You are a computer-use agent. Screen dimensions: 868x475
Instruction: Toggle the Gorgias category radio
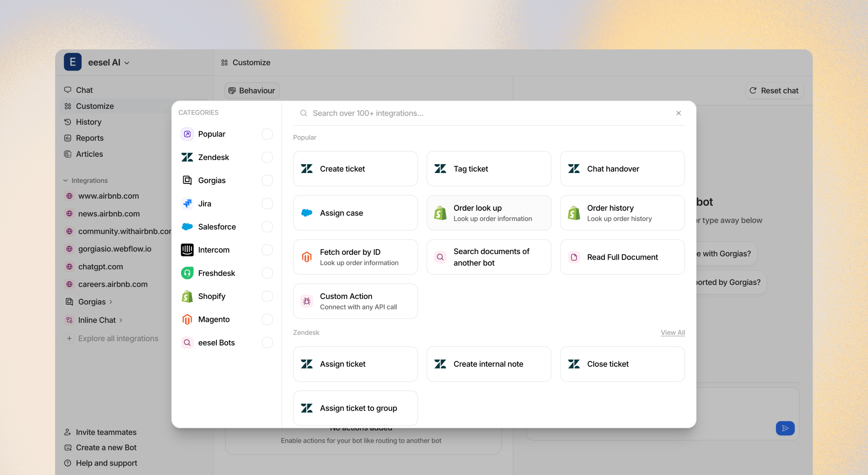tap(267, 180)
